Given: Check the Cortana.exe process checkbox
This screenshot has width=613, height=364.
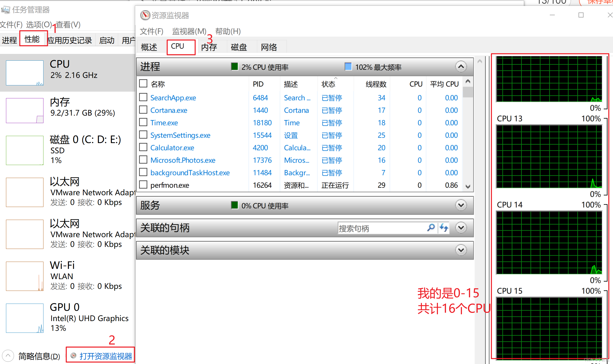Looking at the screenshot, I should point(143,110).
